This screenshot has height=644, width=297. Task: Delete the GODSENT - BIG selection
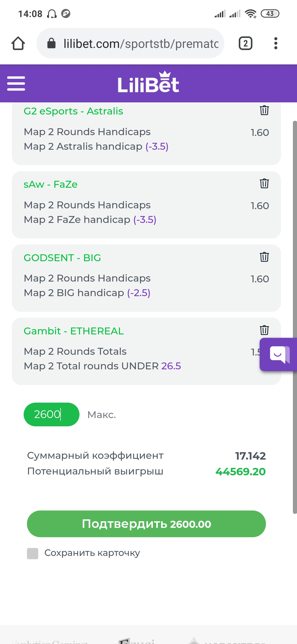[x=264, y=257]
